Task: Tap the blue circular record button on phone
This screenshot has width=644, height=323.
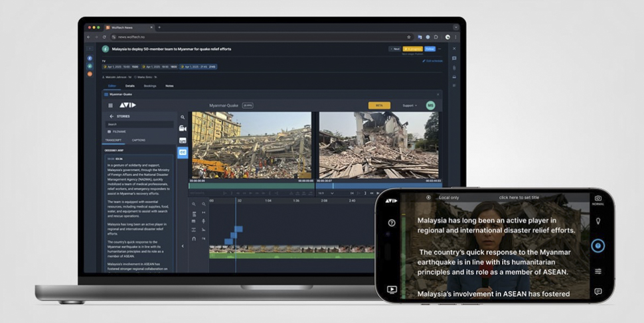Action: point(598,246)
